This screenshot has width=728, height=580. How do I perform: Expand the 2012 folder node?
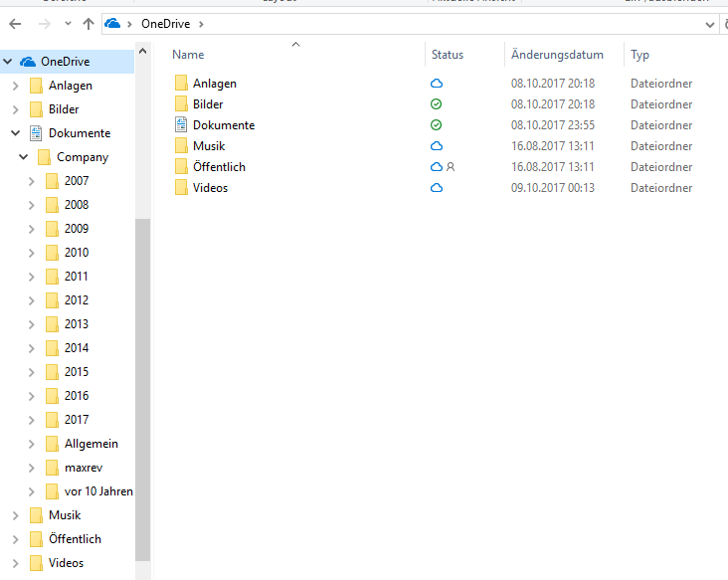[x=32, y=300]
